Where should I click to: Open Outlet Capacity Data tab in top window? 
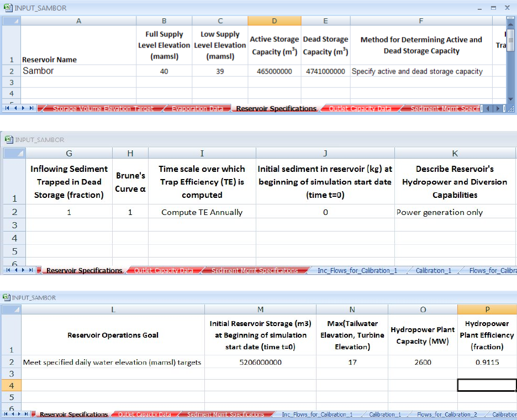pyautogui.click(x=360, y=108)
